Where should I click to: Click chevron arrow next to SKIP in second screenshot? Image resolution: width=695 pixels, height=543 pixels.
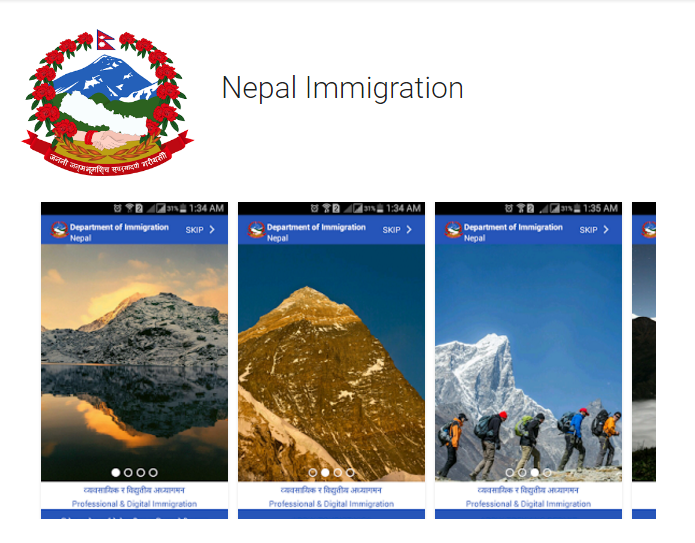pos(409,229)
